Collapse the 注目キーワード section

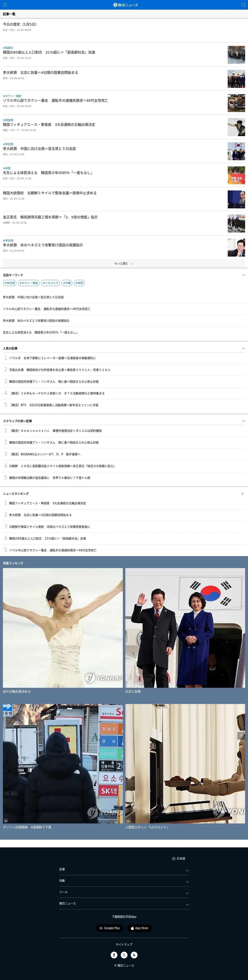[243, 275]
